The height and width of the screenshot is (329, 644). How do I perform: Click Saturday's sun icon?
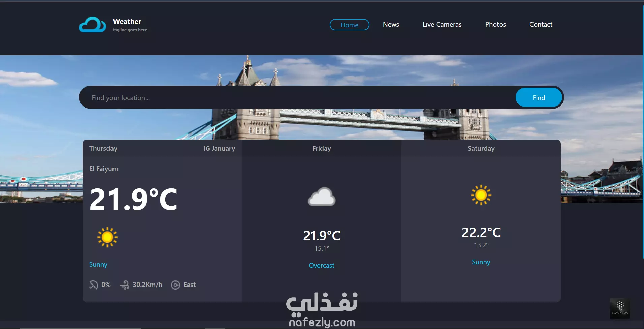tap(481, 195)
